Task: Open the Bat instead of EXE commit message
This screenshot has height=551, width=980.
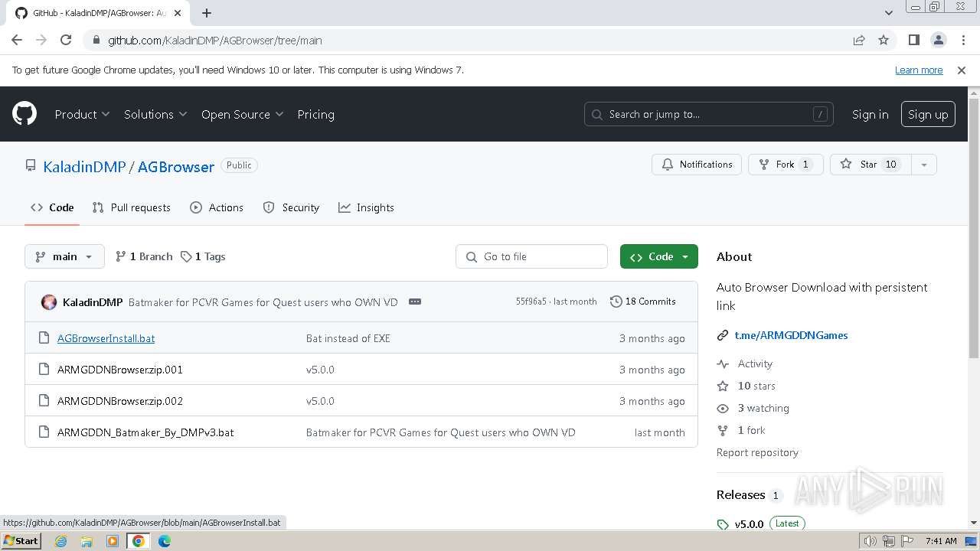Action: (x=348, y=338)
